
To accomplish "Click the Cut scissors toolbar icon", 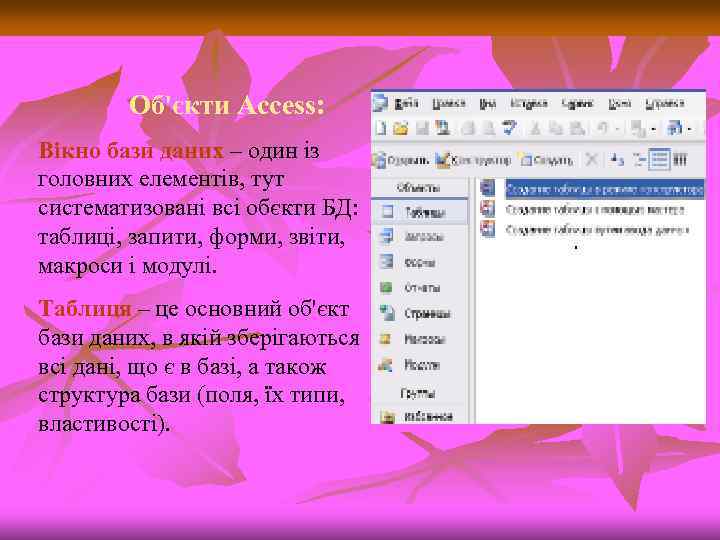I will [x=534, y=128].
